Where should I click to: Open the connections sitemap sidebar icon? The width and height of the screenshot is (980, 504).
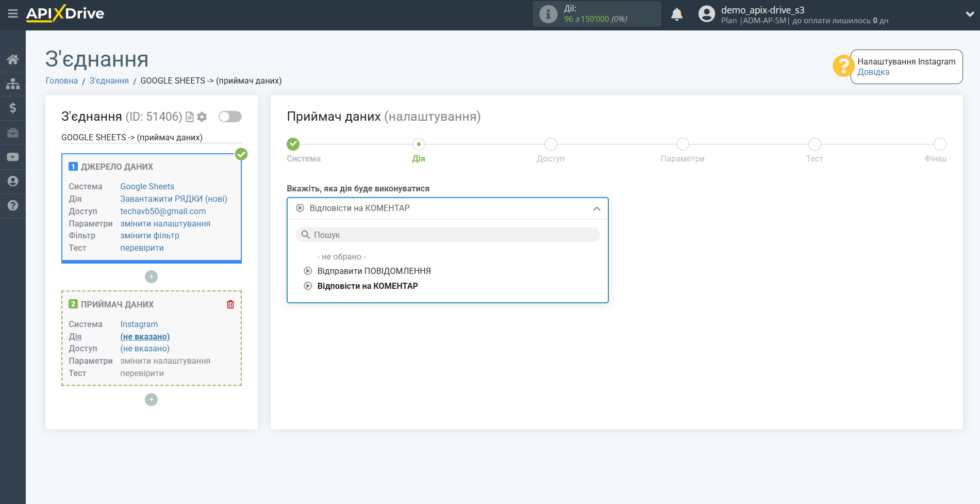click(13, 84)
